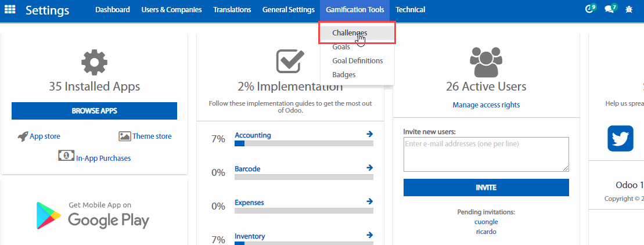
Task: Click the Barcode arrow icon
Action: click(x=369, y=168)
